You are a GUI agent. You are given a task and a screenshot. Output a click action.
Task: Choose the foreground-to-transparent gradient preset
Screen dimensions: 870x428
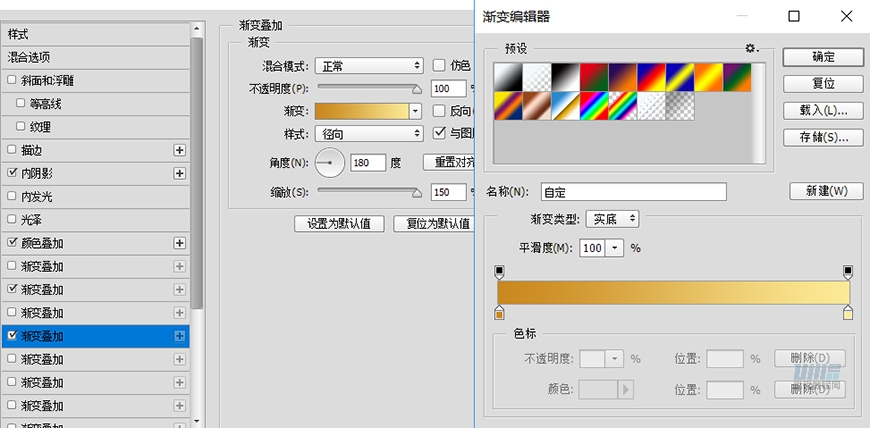point(537,77)
